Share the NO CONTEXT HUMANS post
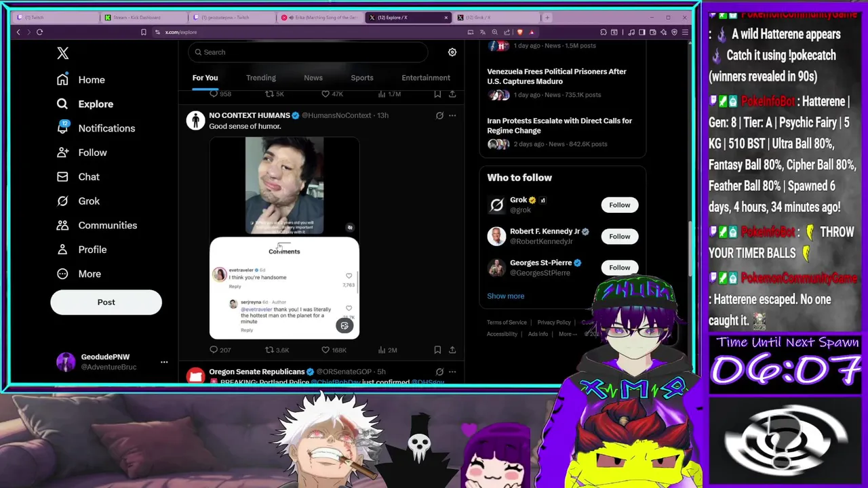Viewport: 868px width, 488px height. [x=452, y=350]
